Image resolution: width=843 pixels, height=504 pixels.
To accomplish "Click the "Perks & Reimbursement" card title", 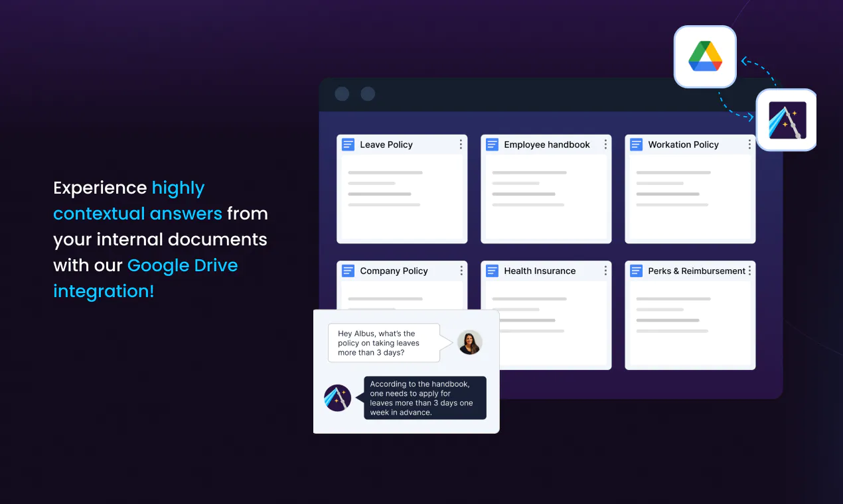I will [x=697, y=271].
